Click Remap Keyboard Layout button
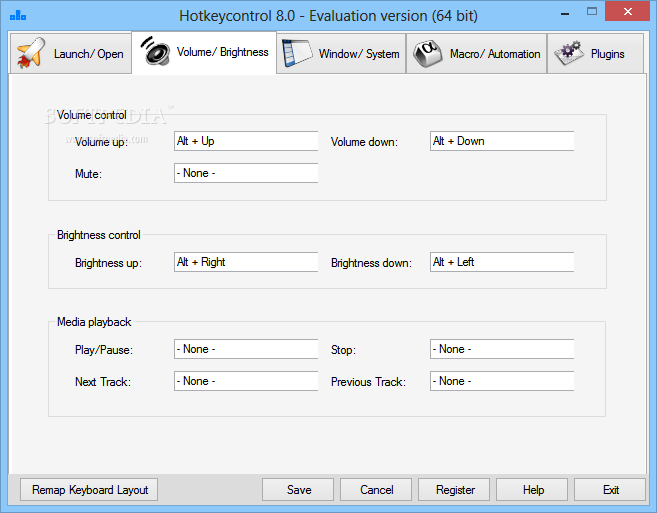 (89, 490)
